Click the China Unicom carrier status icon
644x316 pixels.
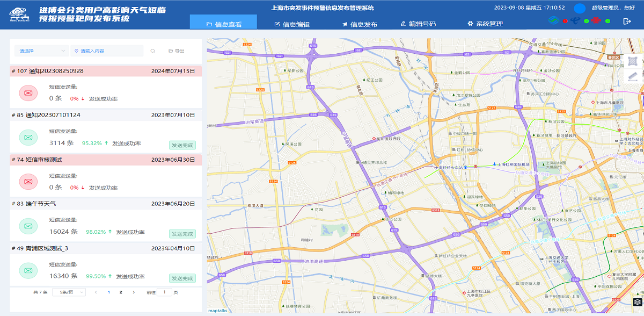tap(596, 21)
